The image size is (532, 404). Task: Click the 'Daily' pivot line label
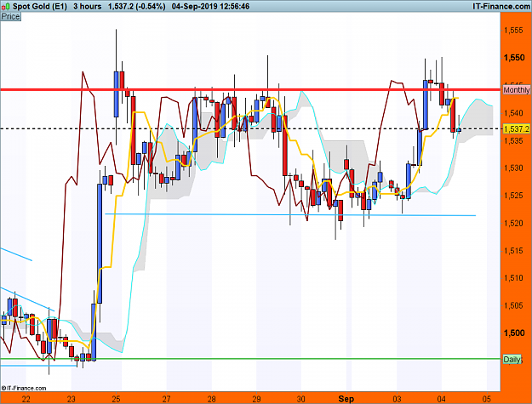click(512, 360)
